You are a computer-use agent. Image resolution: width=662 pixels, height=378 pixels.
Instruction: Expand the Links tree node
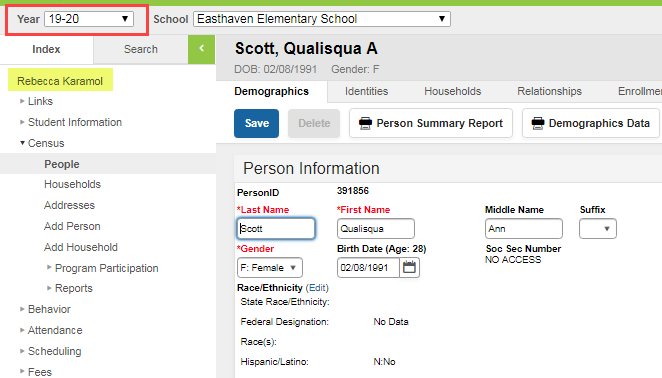pyautogui.click(x=22, y=101)
